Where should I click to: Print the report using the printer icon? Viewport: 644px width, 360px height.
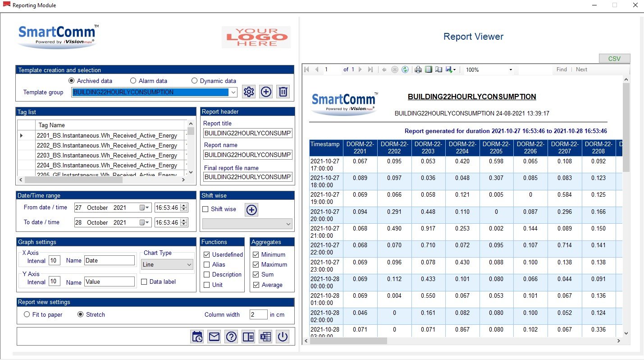(418, 69)
